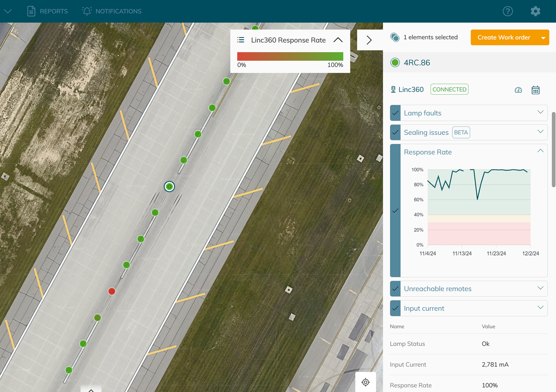Click the gauge dashboard icon beside CONNECTED

[518, 90]
